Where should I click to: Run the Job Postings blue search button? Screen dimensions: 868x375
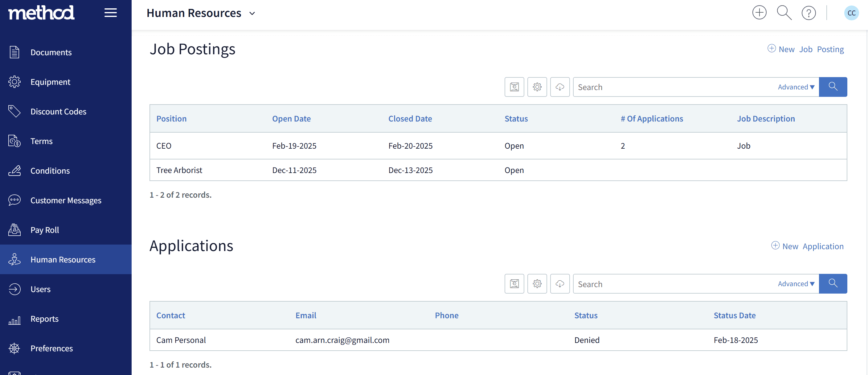click(833, 87)
